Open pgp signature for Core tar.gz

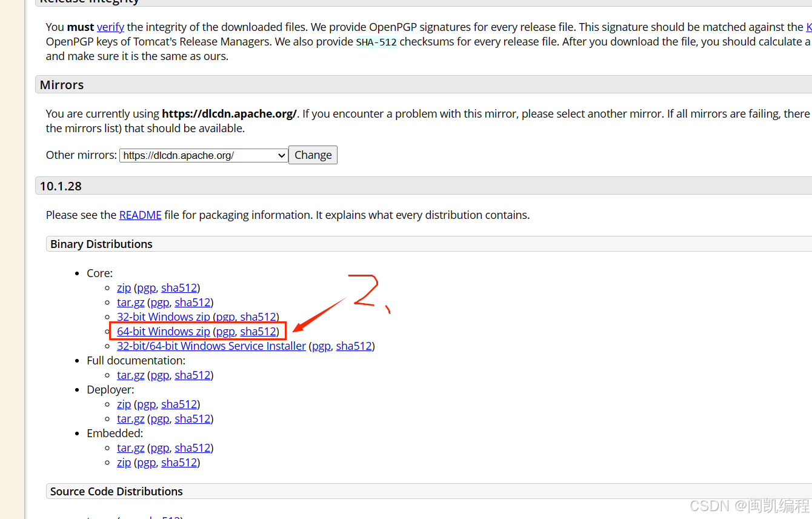(x=159, y=302)
